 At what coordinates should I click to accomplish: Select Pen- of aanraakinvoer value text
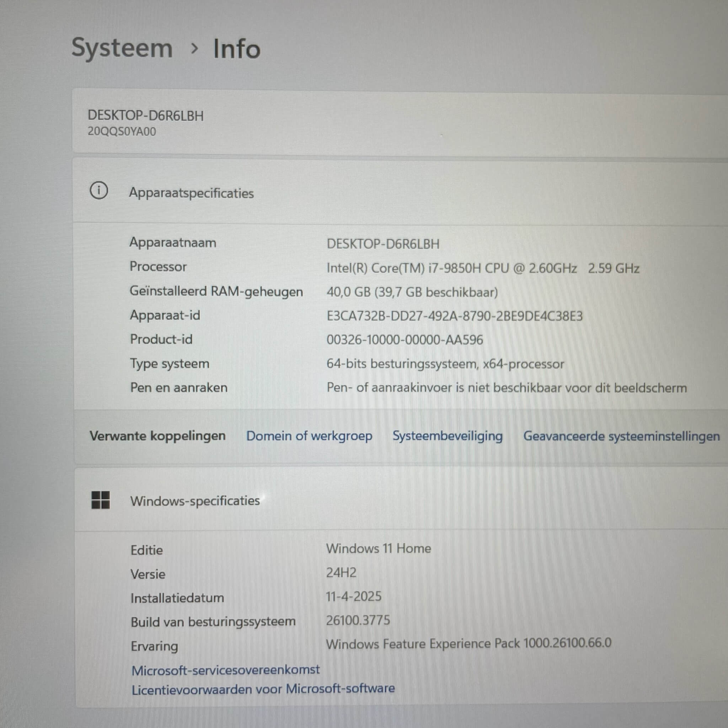coord(507,388)
